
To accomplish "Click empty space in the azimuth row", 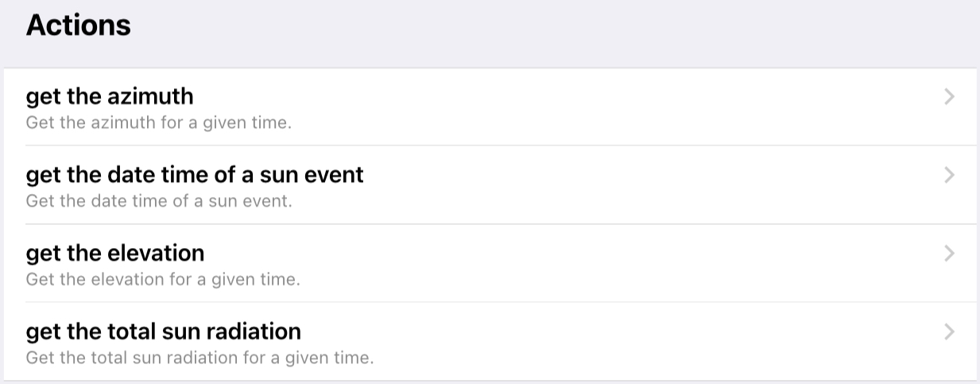I will 556,107.
